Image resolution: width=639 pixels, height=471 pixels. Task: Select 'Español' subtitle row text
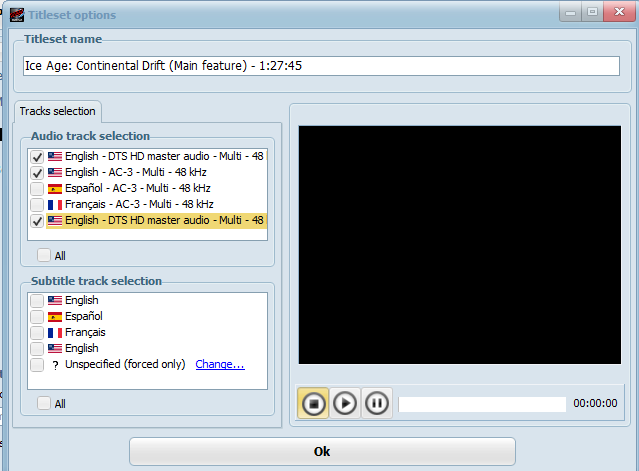coord(84,316)
